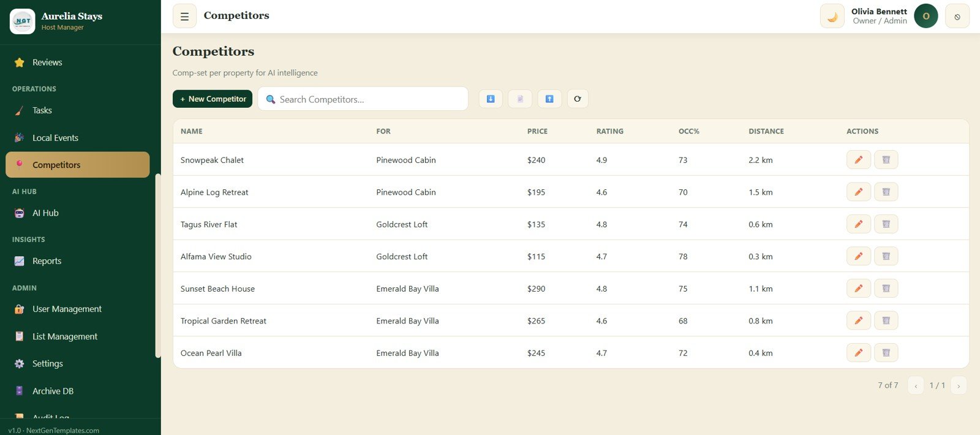Go to next page arrow
Screen dimensions: 980x435
coord(959,385)
